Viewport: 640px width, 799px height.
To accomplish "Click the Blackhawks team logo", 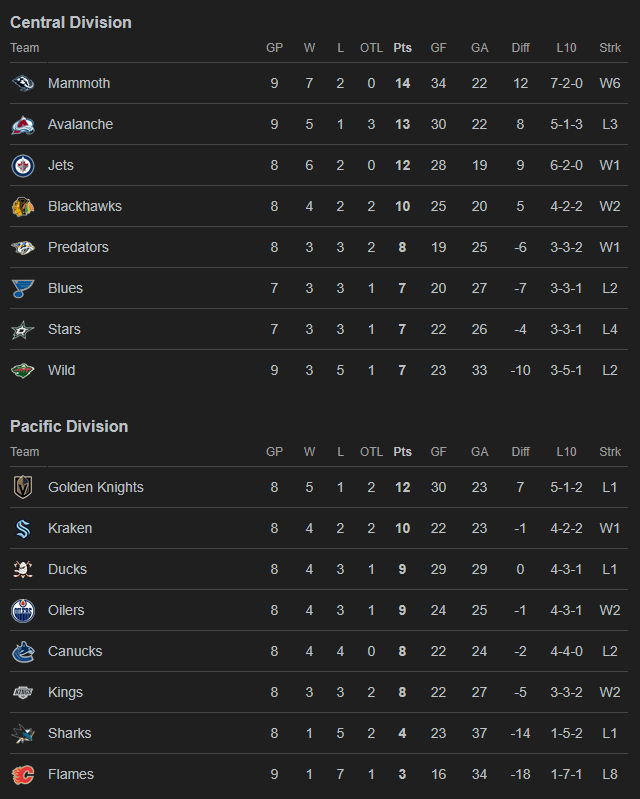I will pyautogui.click(x=23, y=206).
